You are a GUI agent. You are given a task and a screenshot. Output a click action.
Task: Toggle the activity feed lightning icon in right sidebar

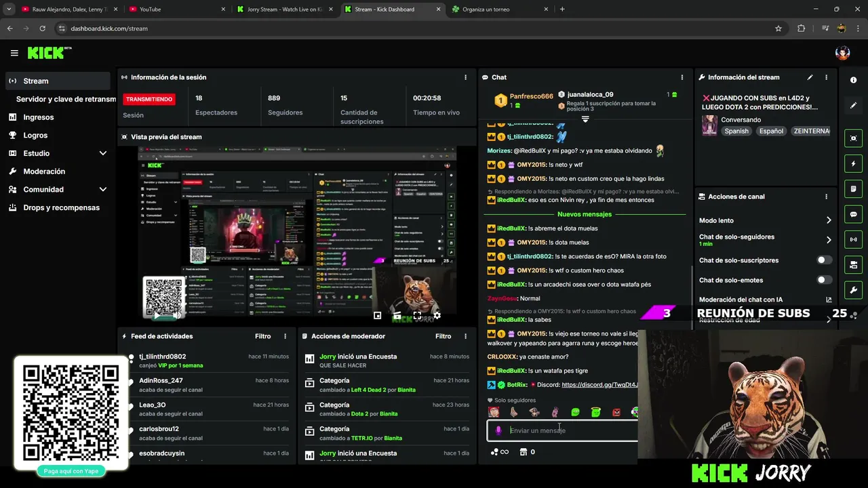[x=853, y=163]
